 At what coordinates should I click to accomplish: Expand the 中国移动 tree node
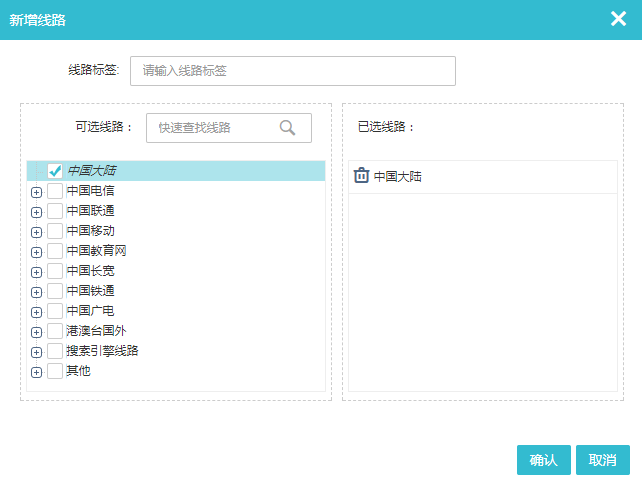[x=36, y=232]
